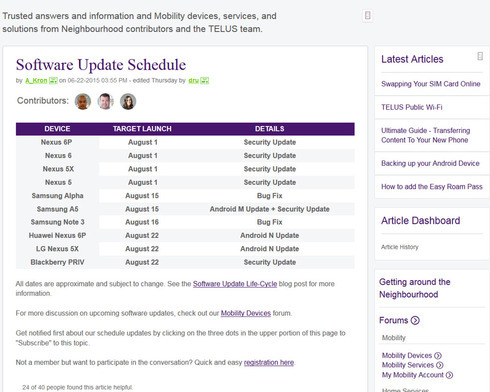This screenshot has width=490, height=392.
Task: Open the options icon beside the intro text
Action: (367, 15)
